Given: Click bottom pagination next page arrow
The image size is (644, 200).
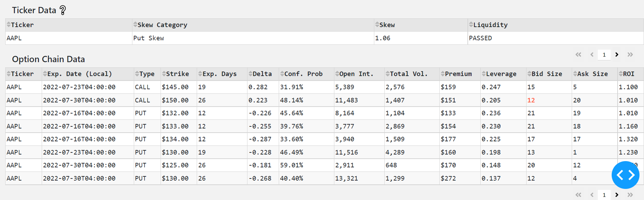Looking at the screenshot, I should (617, 195).
